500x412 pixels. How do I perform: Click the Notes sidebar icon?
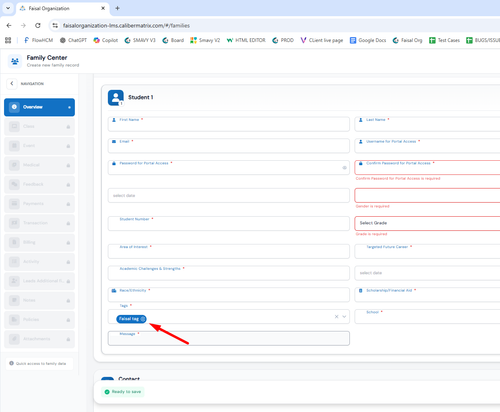coord(14,300)
